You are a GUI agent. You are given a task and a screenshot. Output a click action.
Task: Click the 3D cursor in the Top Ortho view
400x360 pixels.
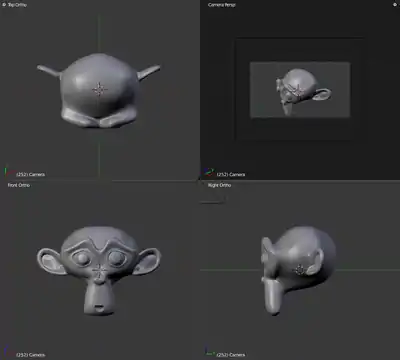(99, 89)
